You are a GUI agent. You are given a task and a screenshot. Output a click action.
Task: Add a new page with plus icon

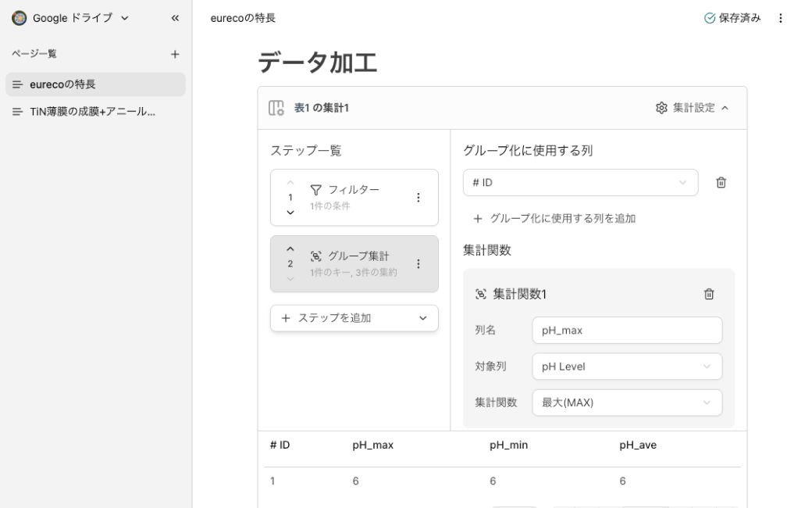point(175,54)
